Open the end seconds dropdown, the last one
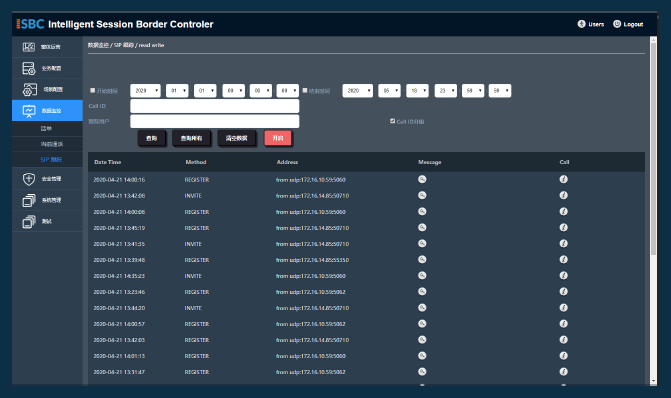This screenshot has width=671, height=398. point(500,91)
